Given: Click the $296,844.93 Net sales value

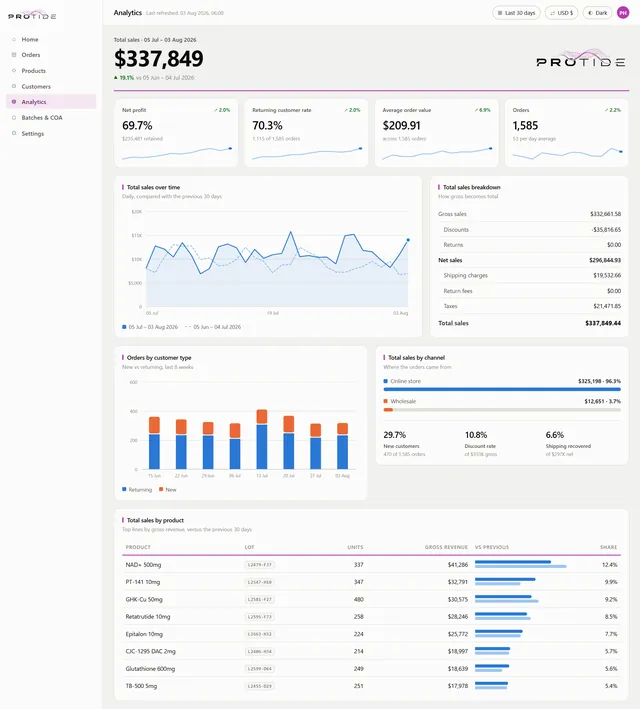Looking at the screenshot, I should pos(605,260).
